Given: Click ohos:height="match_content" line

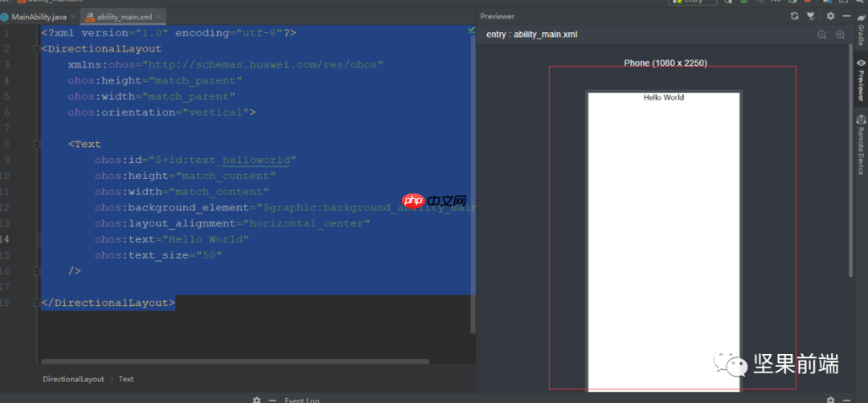Looking at the screenshot, I should (x=186, y=176).
